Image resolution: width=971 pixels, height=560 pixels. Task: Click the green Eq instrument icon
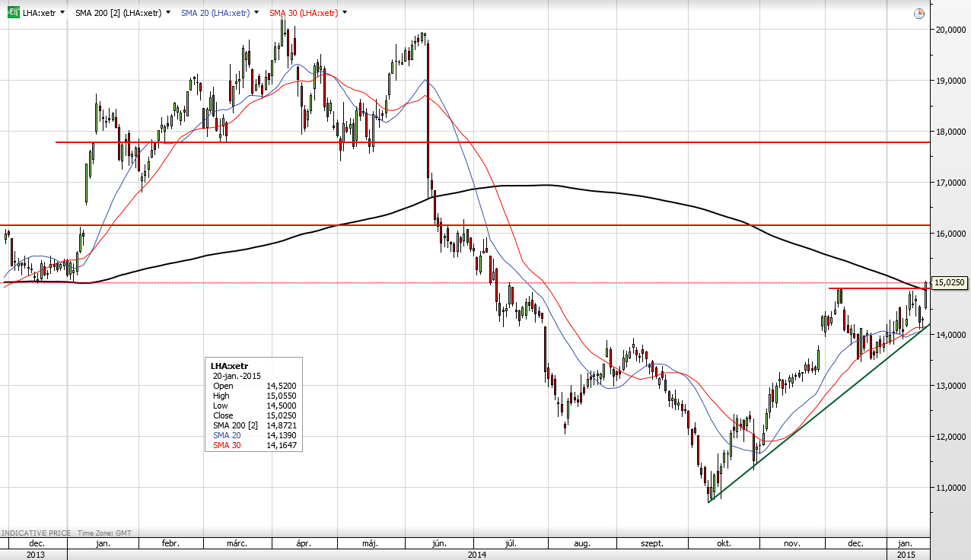(13, 13)
